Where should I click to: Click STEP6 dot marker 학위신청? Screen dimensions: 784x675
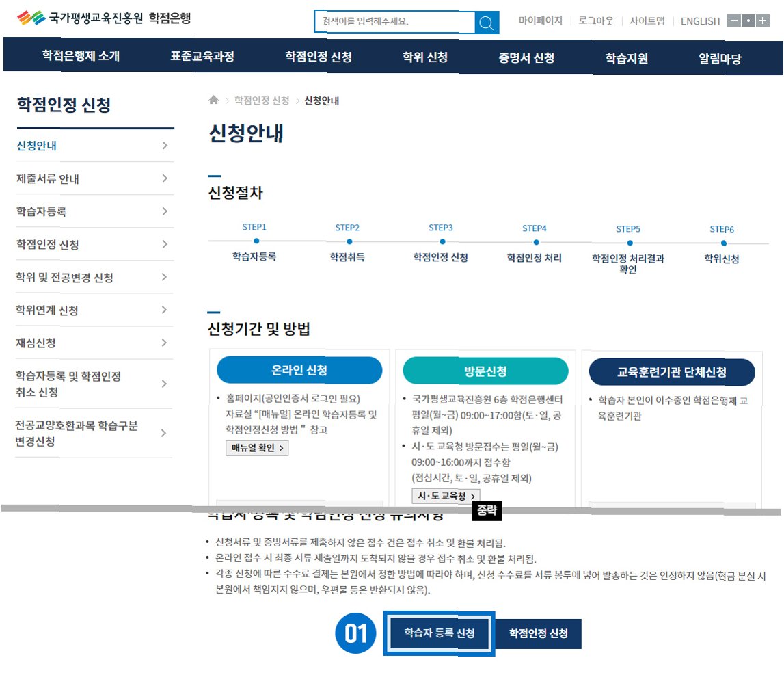[x=723, y=243]
